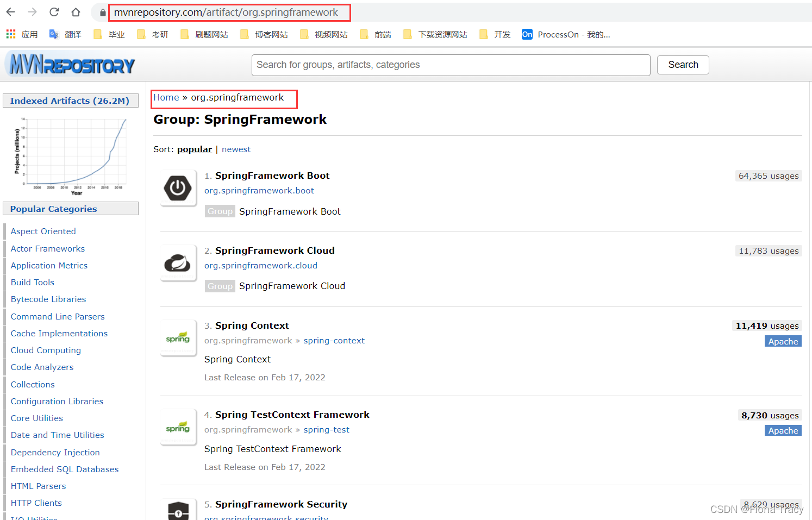The height and width of the screenshot is (520, 812).
Task: Open the 博客网站 bookmark folder
Action: 264,34
